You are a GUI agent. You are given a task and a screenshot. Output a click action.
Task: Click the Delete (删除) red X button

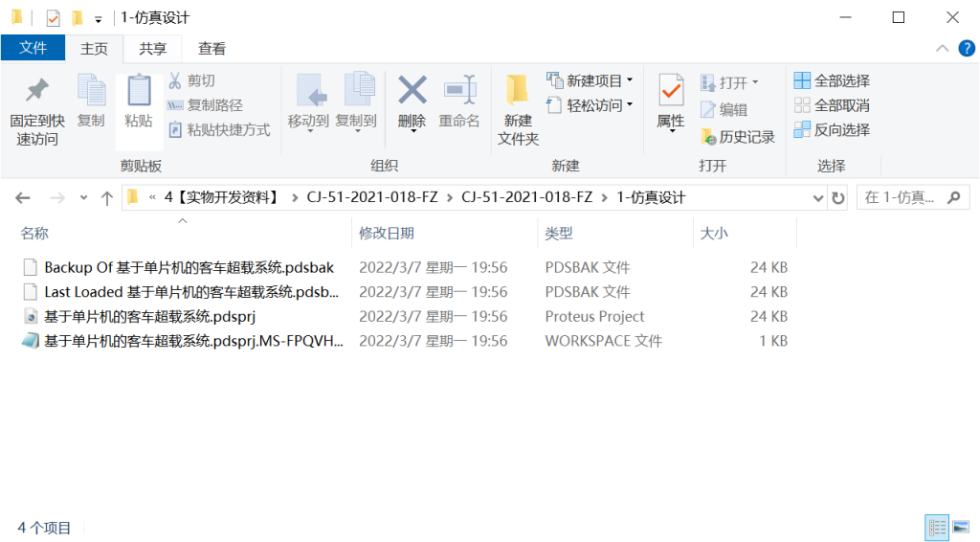pos(412,103)
